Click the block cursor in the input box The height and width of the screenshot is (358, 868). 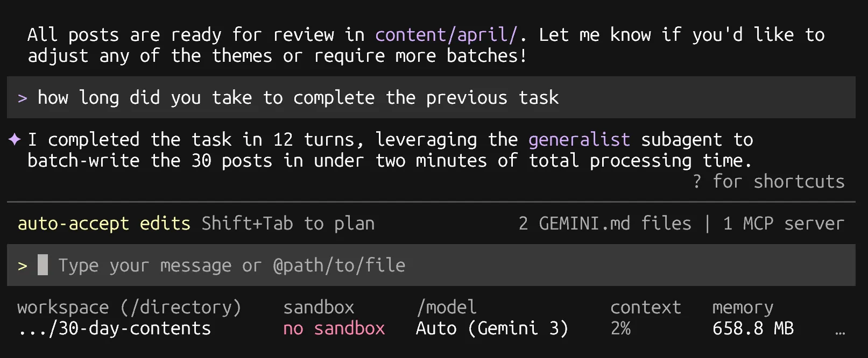click(x=43, y=265)
